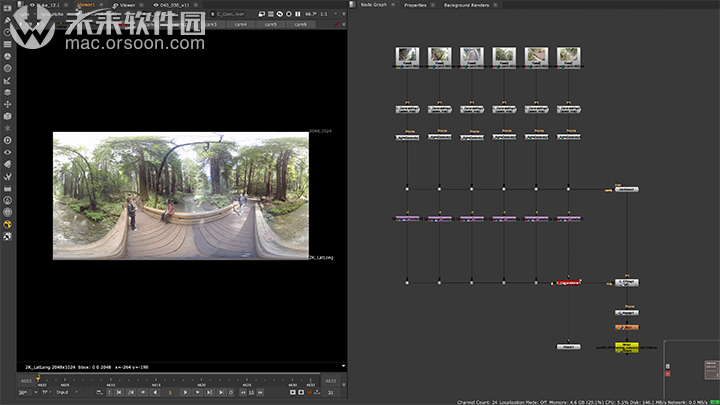Open the Transform nodes toolbar menu
The height and width of the screenshot is (405, 720).
(7, 104)
